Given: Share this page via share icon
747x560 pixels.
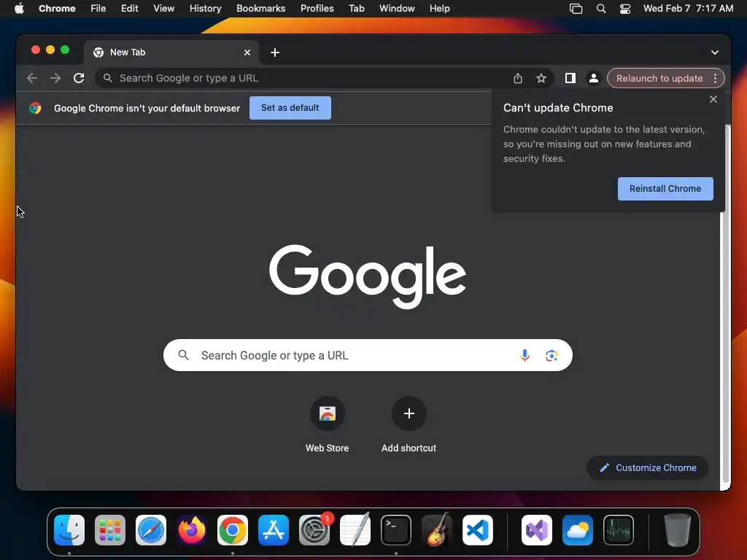Looking at the screenshot, I should point(518,78).
